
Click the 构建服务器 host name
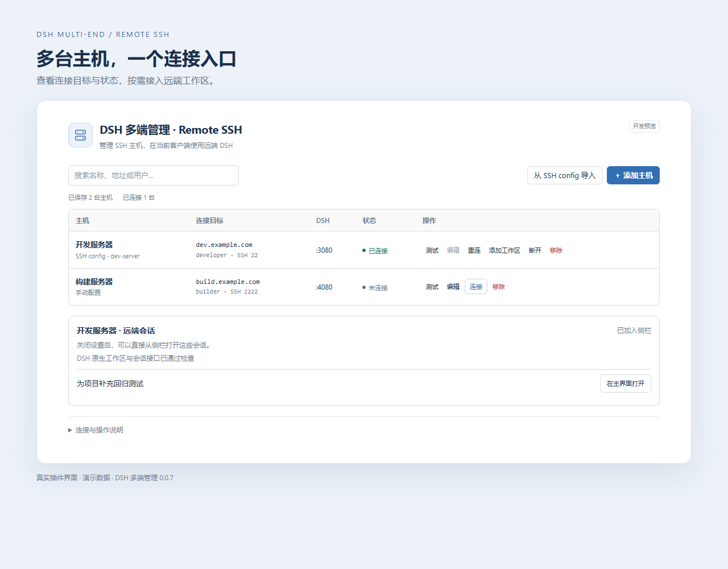(x=94, y=282)
